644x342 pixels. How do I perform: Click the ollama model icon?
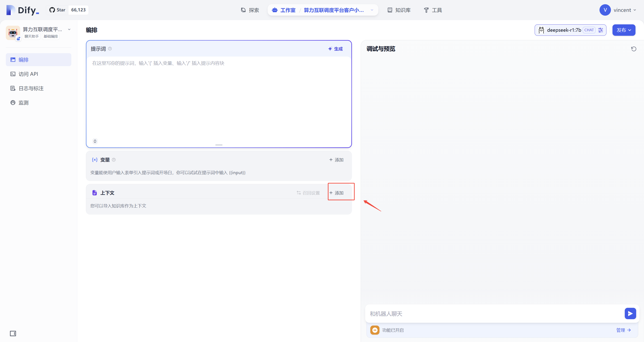[x=541, y=30]
